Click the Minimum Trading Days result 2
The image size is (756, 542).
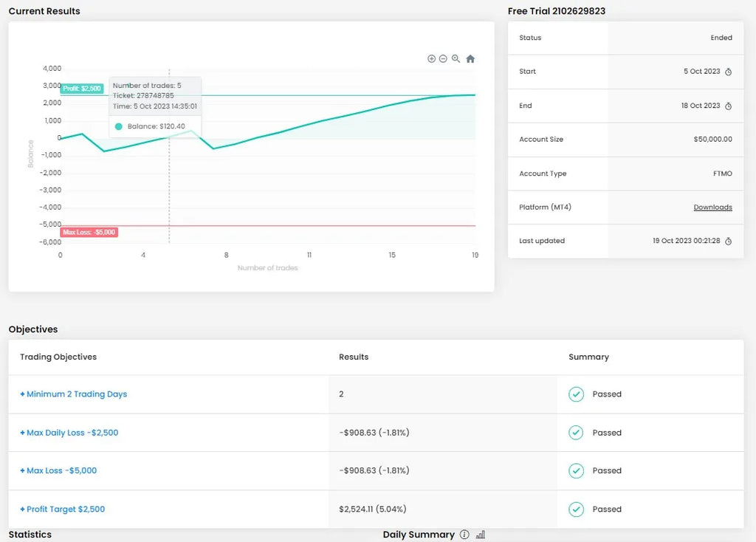[341, 394]
